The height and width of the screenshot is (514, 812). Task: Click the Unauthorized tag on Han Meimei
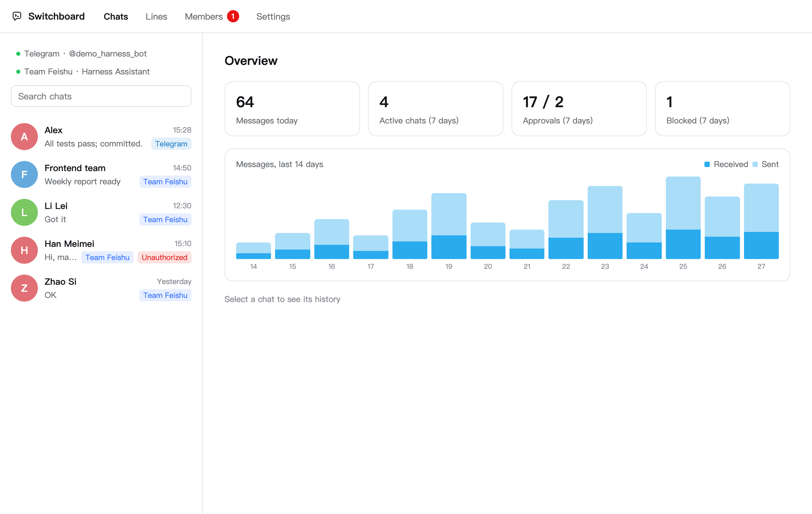pyautogui.click(x=164, y=257)
